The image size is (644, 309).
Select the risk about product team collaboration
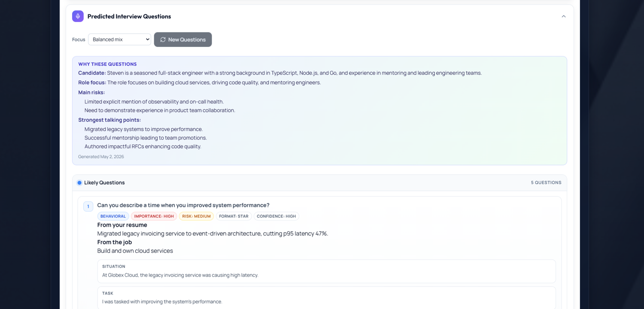click(160, 110)
